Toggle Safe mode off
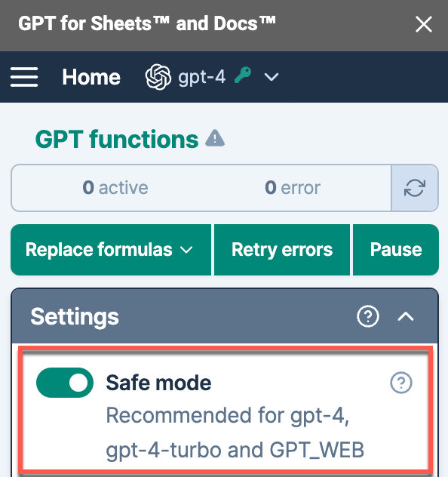Viewport: 448px width, 477px height. [x=65, y=383]
